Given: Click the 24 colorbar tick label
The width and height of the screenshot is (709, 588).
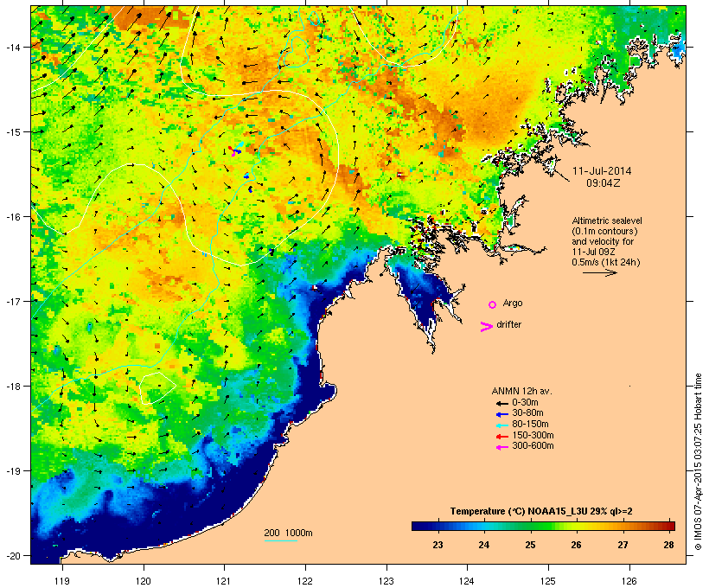Looking at the screenshot, I should coord(484,545).
